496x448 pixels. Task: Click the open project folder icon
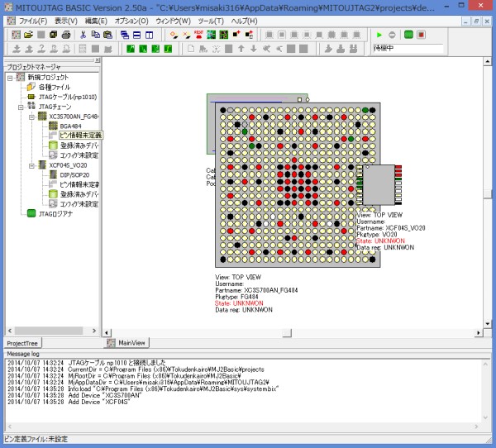28,35
